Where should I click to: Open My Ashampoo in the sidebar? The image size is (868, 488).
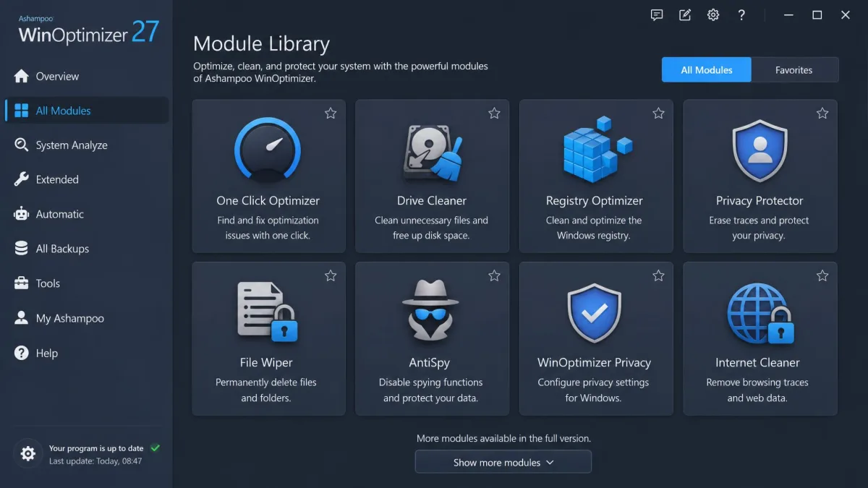[x=87, y=318]
